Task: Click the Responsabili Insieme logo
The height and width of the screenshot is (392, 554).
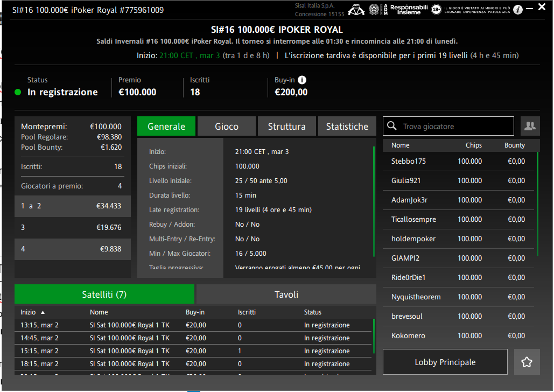Action: [408, 10]
